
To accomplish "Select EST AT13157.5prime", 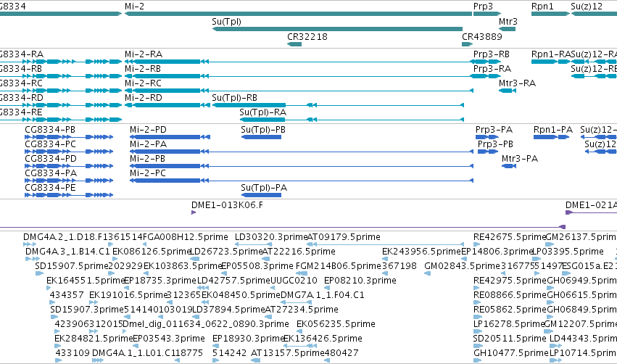I will 254,360.
